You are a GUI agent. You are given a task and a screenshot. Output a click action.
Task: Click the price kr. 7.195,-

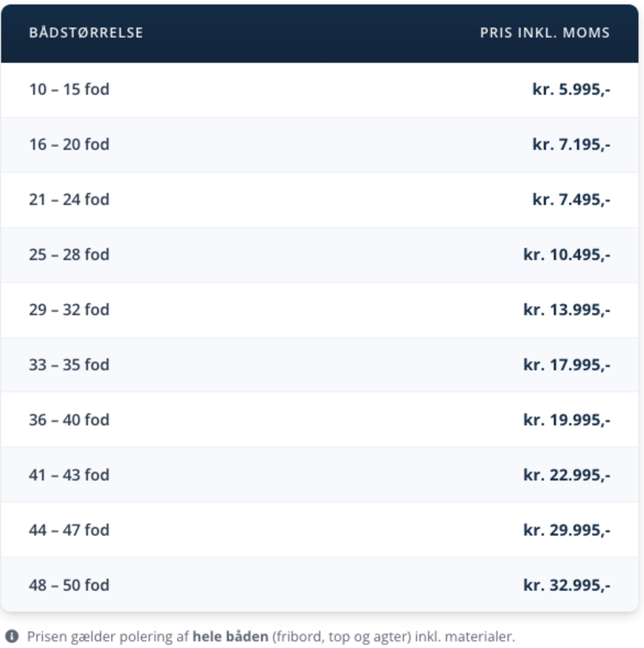571,145
